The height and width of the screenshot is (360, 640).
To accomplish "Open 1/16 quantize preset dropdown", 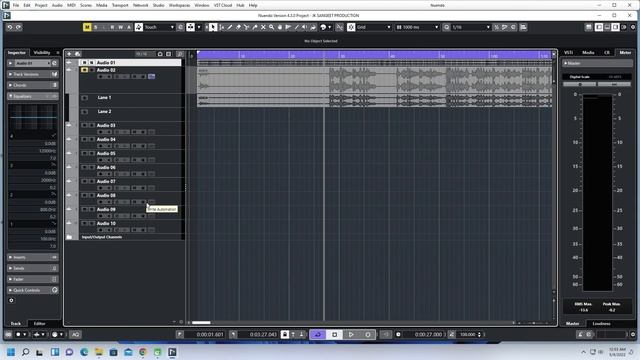I will point(471,27).
